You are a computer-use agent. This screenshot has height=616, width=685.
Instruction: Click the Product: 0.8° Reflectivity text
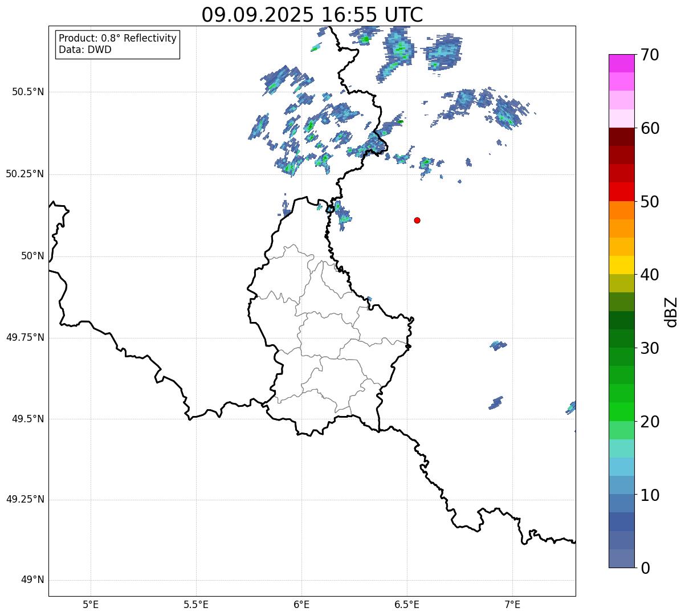pyautogui.click(x=117, y=38)
